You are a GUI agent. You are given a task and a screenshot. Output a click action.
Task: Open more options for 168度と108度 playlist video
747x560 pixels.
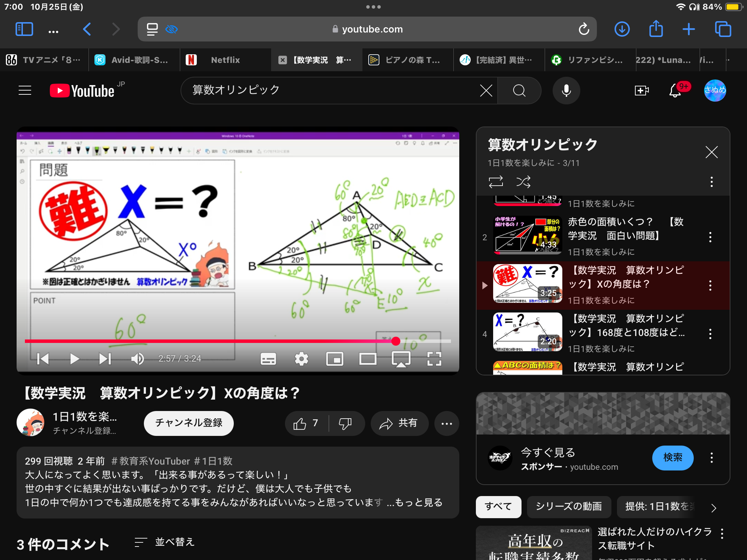710,334
